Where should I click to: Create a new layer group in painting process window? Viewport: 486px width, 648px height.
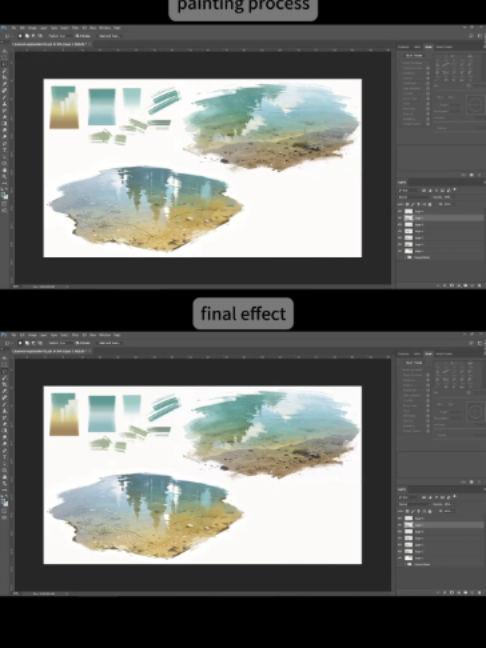[x=465, y=285]
